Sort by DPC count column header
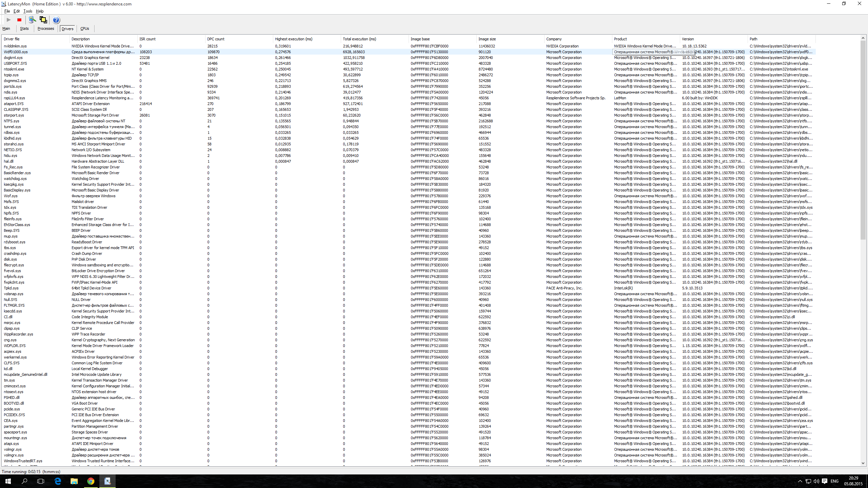Viewport: 868px width, 488px height. coord(216,39)
